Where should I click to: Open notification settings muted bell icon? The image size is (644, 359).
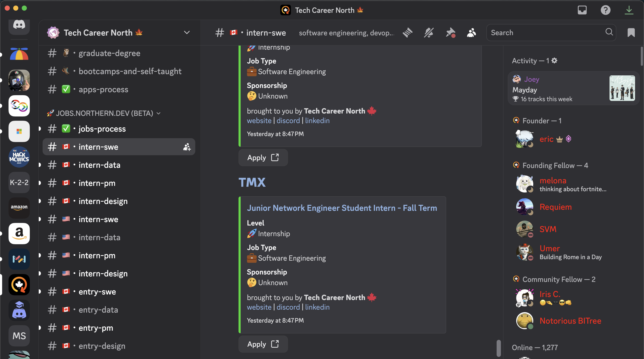[x=429, y=33]
